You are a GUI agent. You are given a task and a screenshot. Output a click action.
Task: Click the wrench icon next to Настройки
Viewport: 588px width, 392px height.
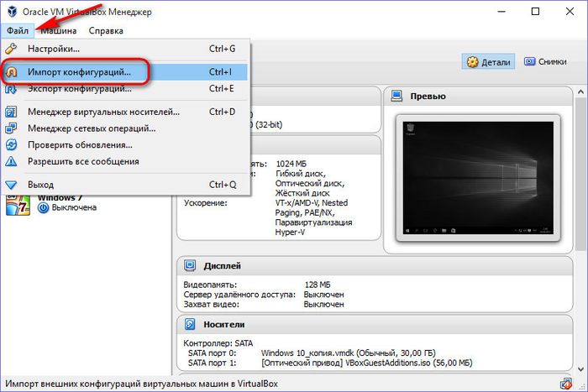tap(11, 50)
